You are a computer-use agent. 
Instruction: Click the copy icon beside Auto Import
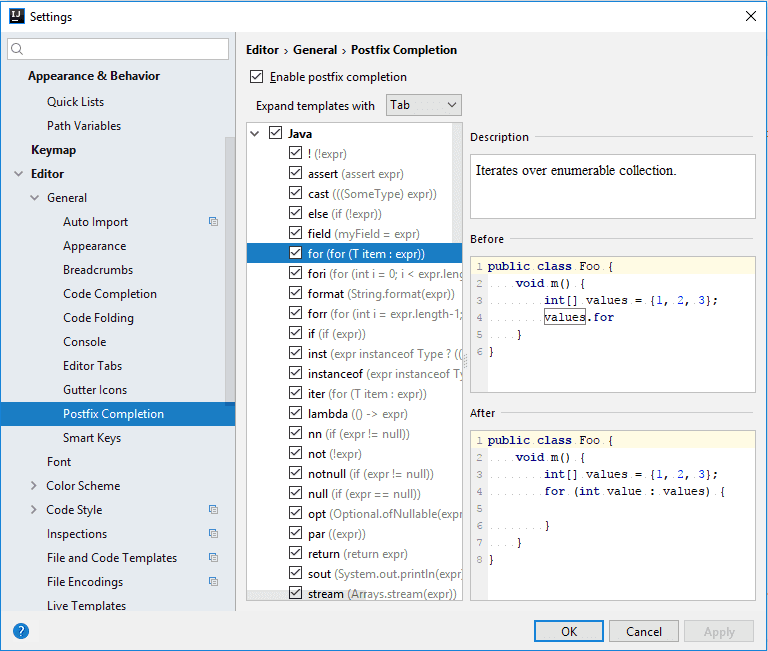pyautogui.click(x=213, y=222)
